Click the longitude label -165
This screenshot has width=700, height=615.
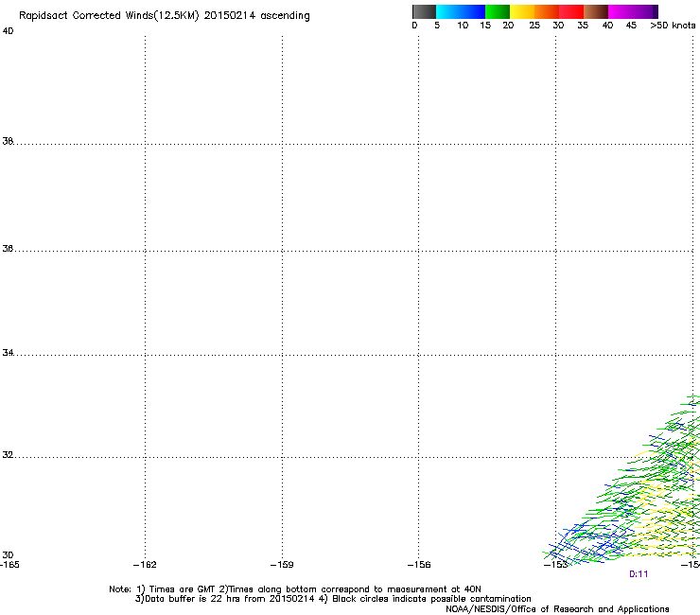tap(9, 565)
